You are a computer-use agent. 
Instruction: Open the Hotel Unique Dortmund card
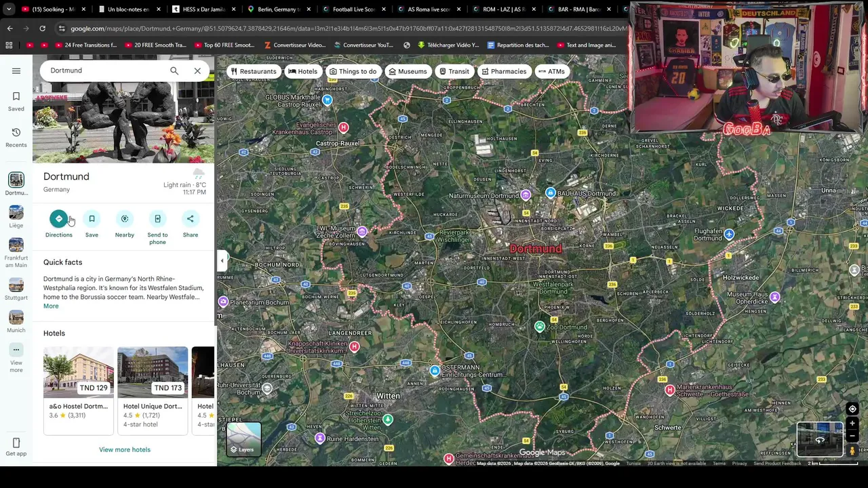(x=153, y=390)
